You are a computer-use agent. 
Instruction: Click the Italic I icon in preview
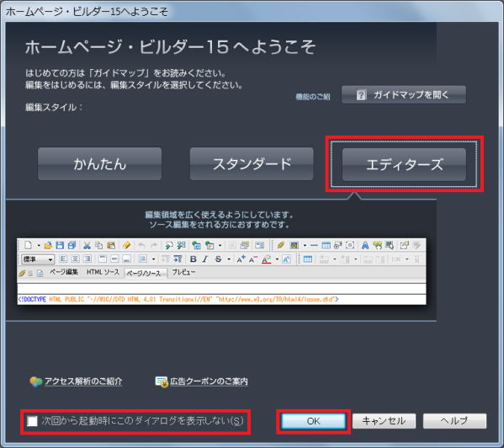205,259
